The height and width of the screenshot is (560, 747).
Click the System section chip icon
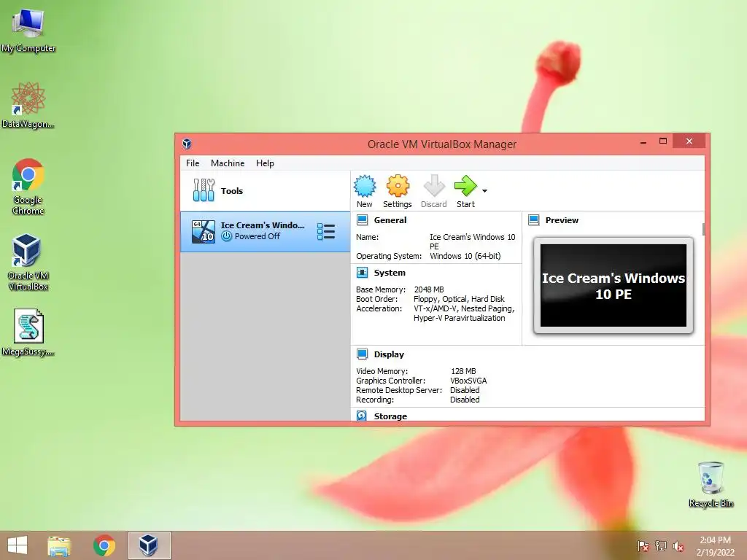tap(362, 273)
